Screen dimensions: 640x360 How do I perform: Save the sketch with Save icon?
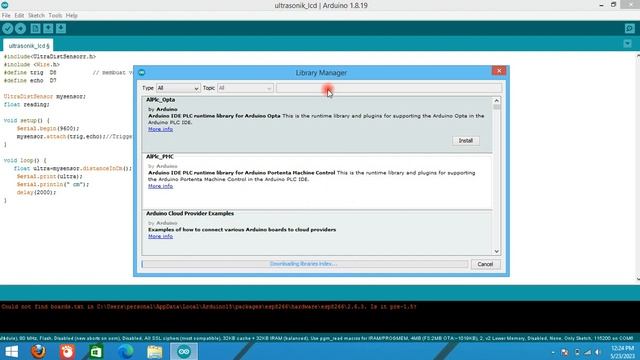pyautogui.click(x=61, y=29)
